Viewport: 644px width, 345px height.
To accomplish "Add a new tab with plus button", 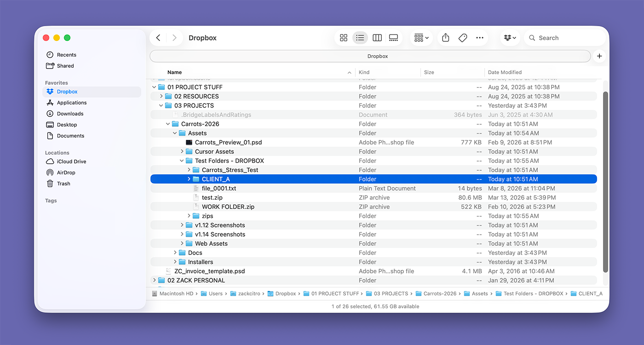I will (x=599, y=56).
